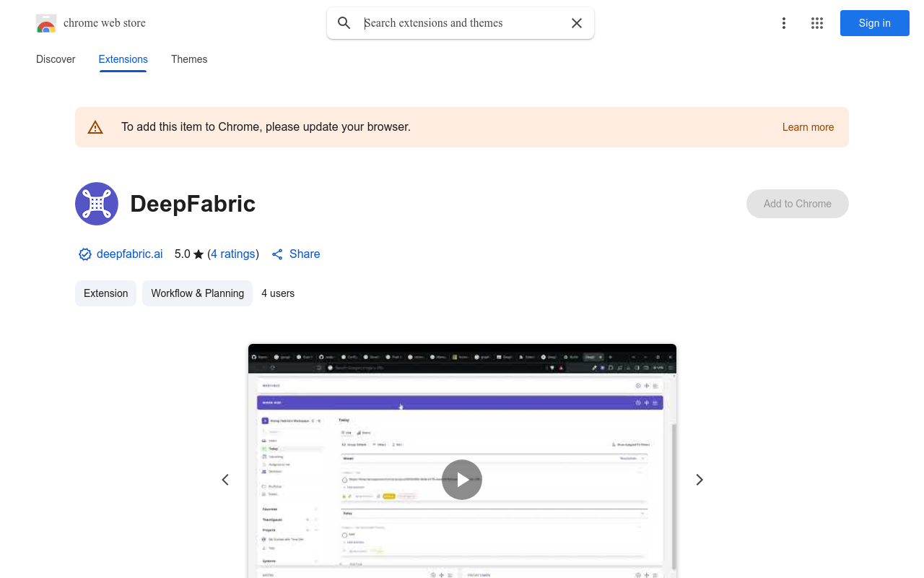Click the warning triangle icon in banner
Screen dimensions: 924x578
coord(95,127)
